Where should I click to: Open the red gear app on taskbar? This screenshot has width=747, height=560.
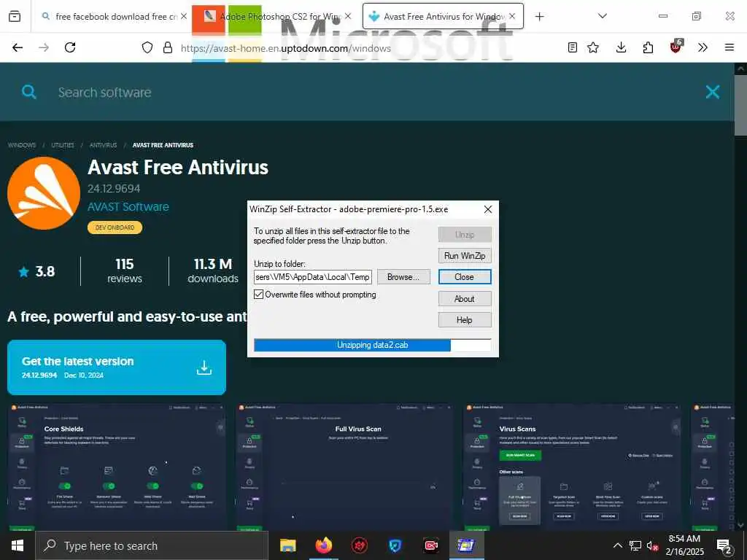(359, 545)
